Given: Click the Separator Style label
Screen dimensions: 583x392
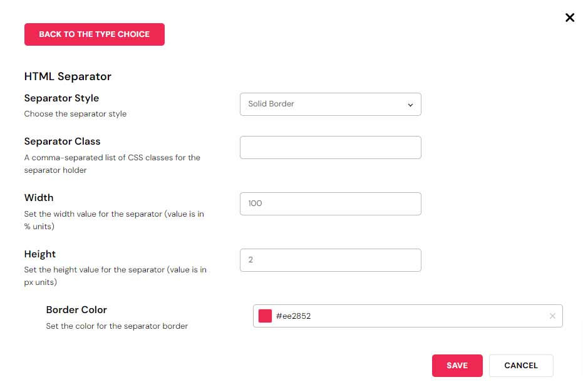Looking at the screenshot, I should click(61, 98).
